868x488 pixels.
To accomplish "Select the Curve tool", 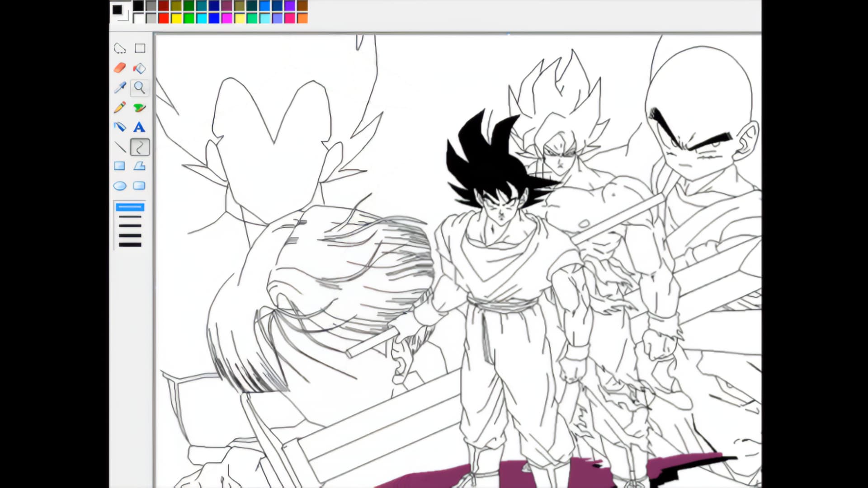I will coord(140,147).
